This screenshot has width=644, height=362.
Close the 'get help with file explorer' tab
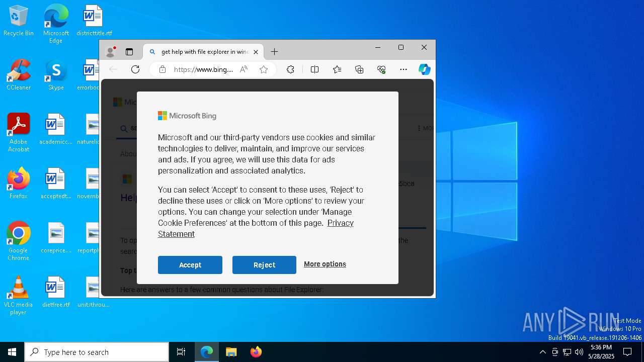pos(256,52)
